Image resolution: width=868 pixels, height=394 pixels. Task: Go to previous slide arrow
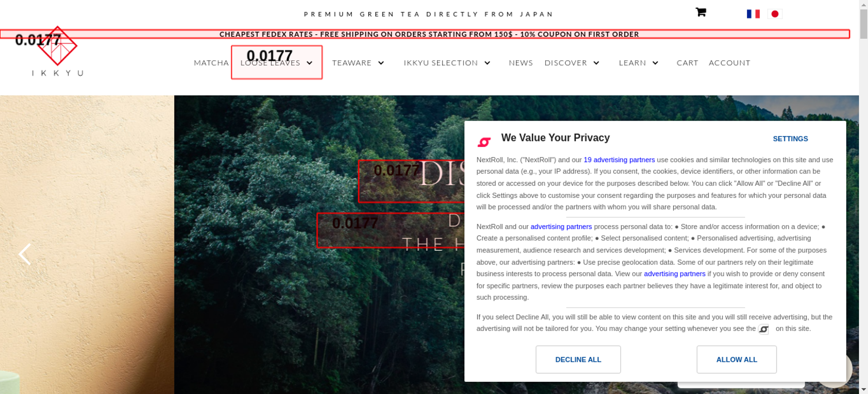tap(25, 254)
